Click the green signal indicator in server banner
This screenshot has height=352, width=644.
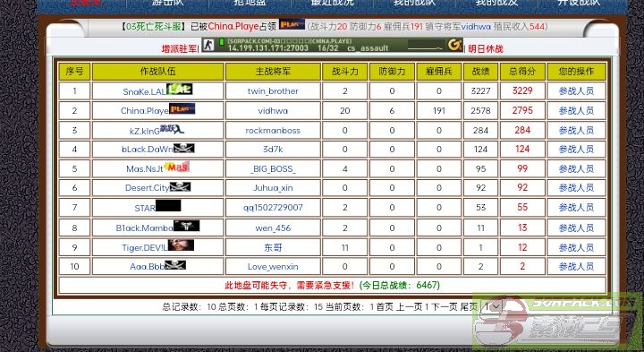(222, 42)
